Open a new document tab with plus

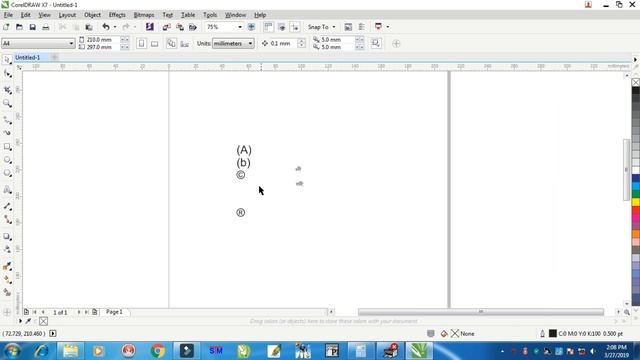pyautogui.click(x=54, y=58)
